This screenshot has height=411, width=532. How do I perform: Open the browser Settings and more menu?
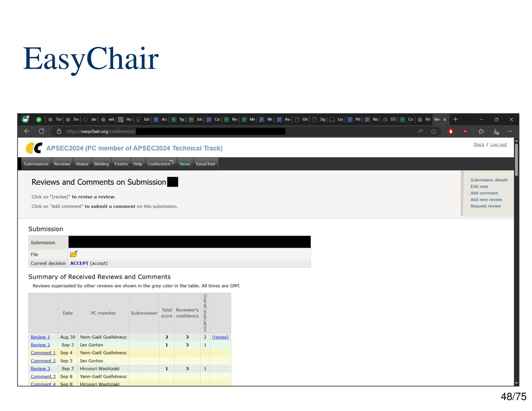click(x=510, y=131)
